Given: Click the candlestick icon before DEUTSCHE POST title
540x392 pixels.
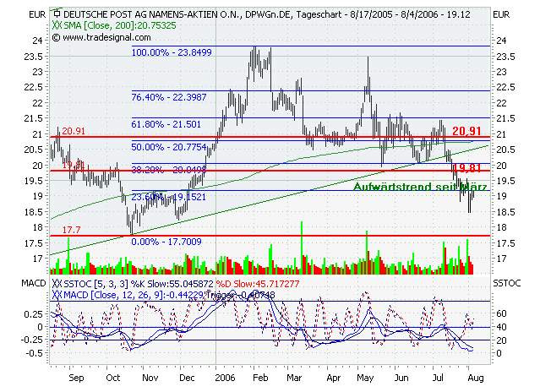Looking at the screenshot, I should tap(57, 14).
